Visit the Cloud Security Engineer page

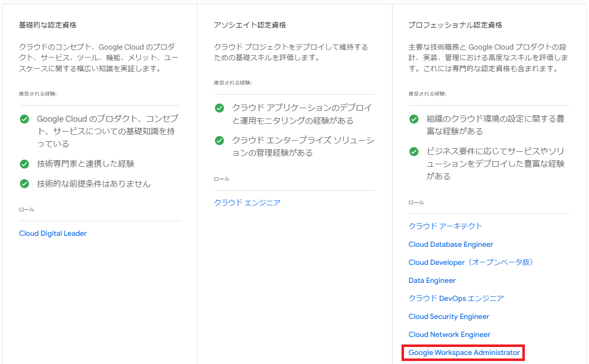(x=449, y=316)
